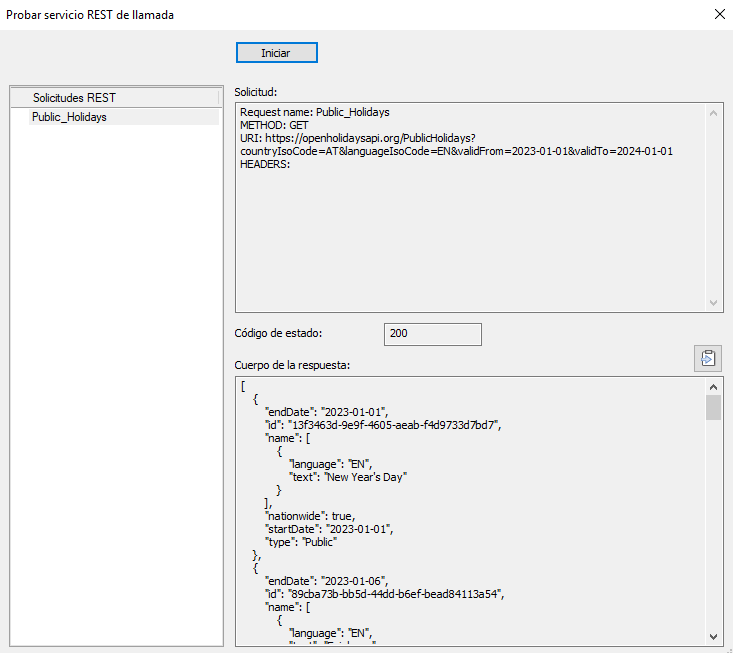Close the Probar servicio REST dialog
The image size is (733, 653).
click(719, 14)
